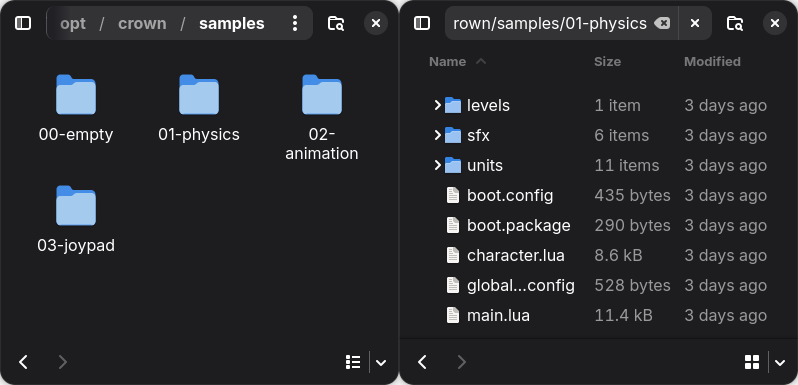Image resolution: width=798 pixels, height=385 pixels.
Task: Click the 435 bytes size cell
Action: [x=632, y=196]
